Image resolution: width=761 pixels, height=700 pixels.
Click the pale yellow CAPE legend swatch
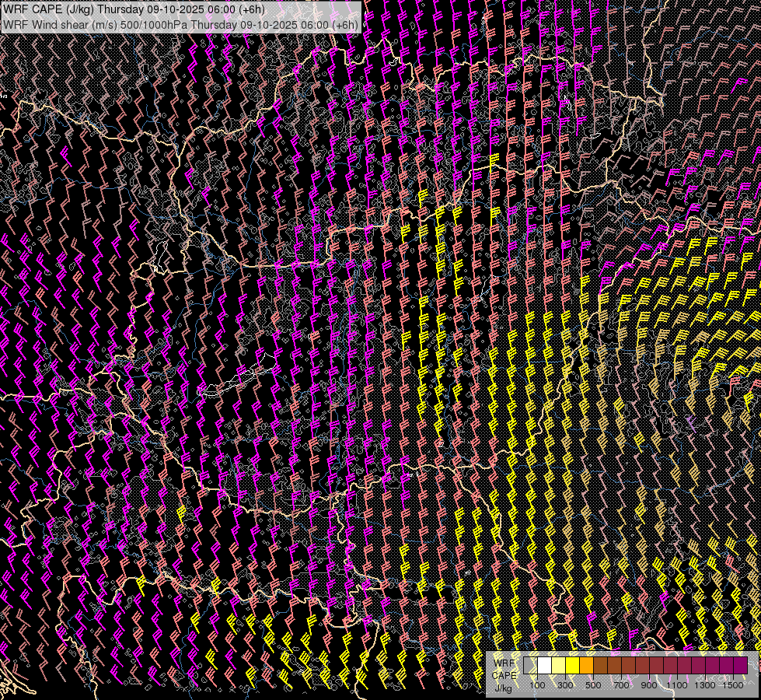558,665
